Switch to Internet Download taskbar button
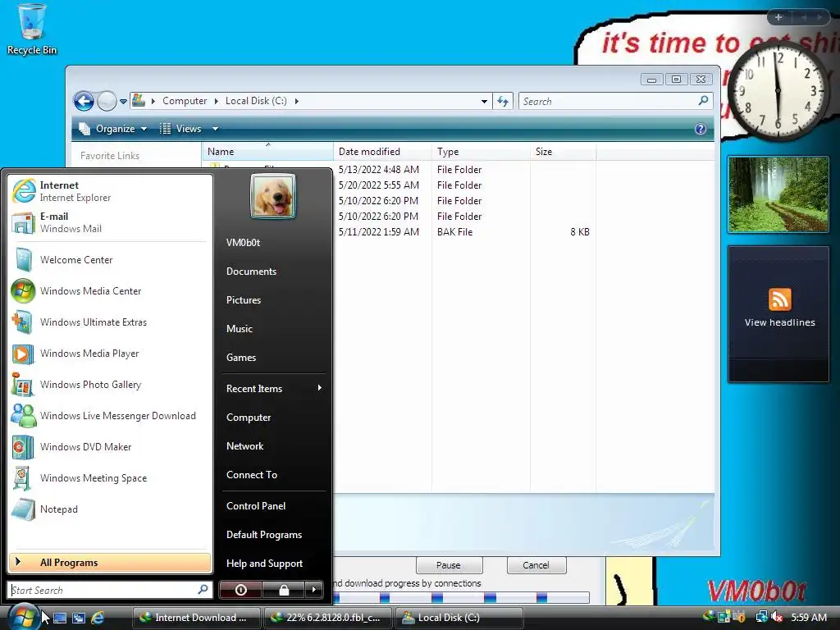The width and height of the screenshot is (840, 630). pos(196,618)
